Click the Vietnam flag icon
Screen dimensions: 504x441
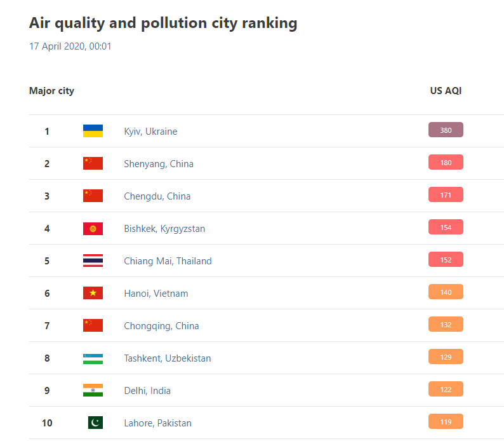pos(93,293)
